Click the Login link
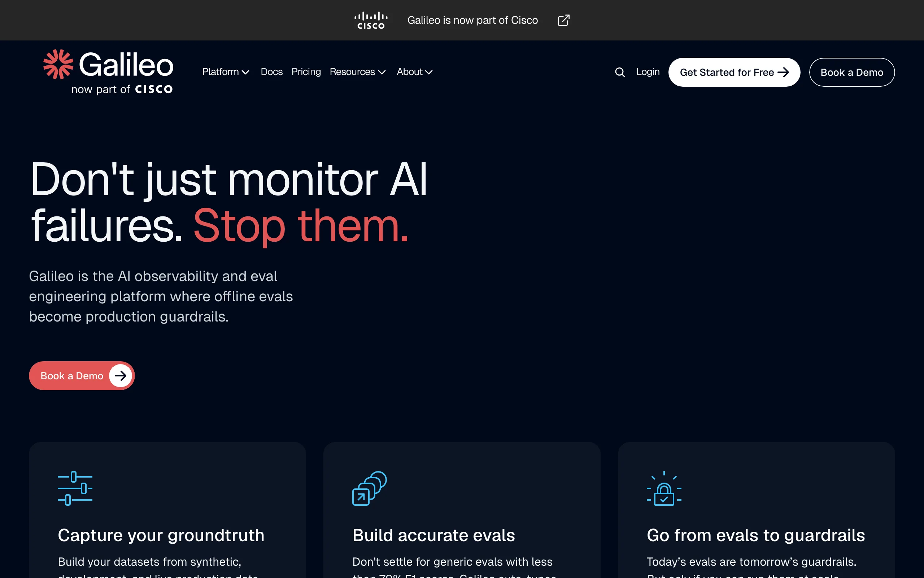924x578 pixels. (x=648, y=72)
